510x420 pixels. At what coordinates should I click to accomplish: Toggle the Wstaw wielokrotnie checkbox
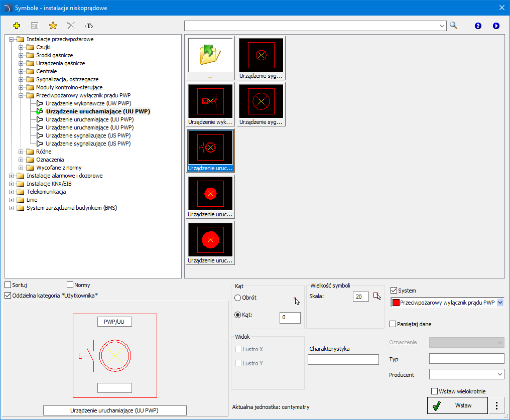coord(434,391)
